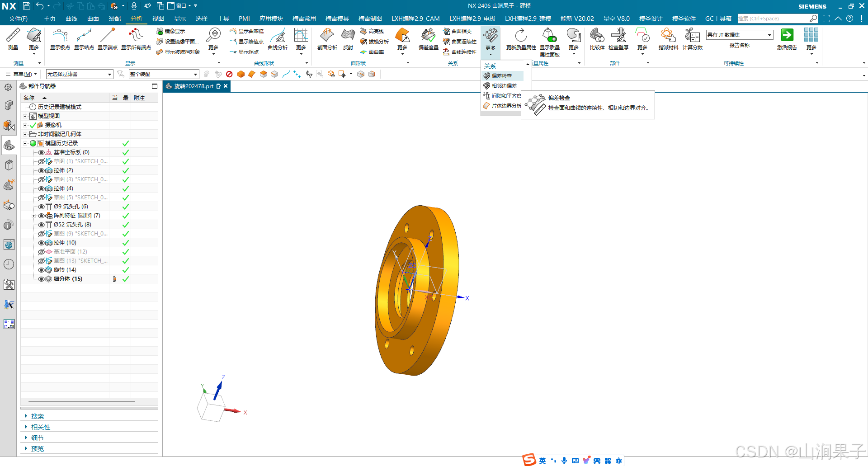Click the 镜像显示 mirror display tool
Image resolution: width=868 pixels, height=466 pixels.
[x=171, y=31]
